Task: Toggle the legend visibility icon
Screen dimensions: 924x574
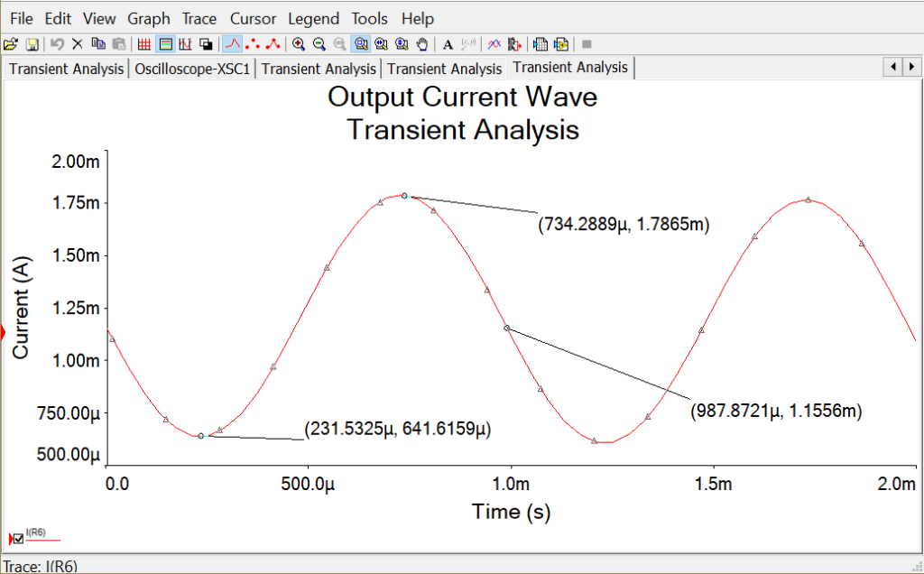Action: 164,43
